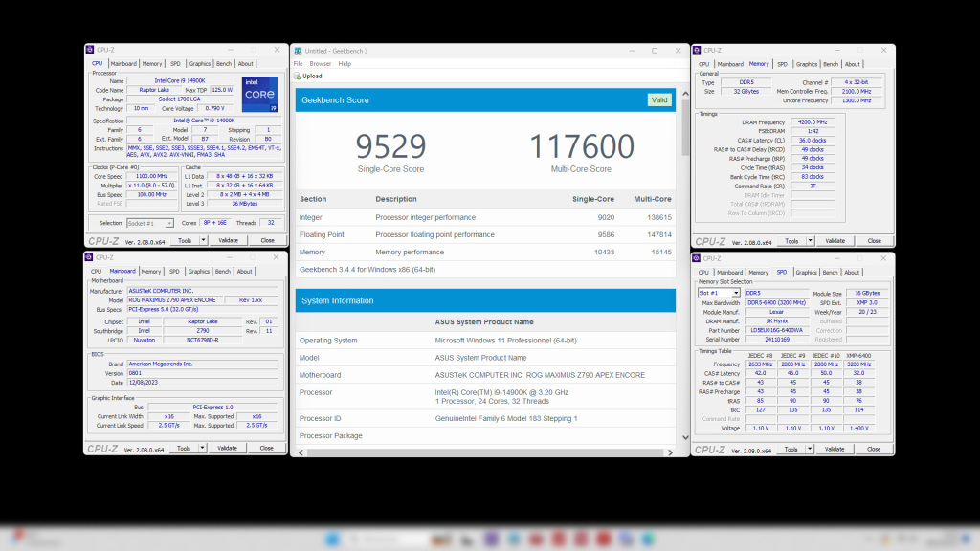Click the Integer row multi-core value 138615
This screenshot has width=980, height=551.
pos(660,217)
